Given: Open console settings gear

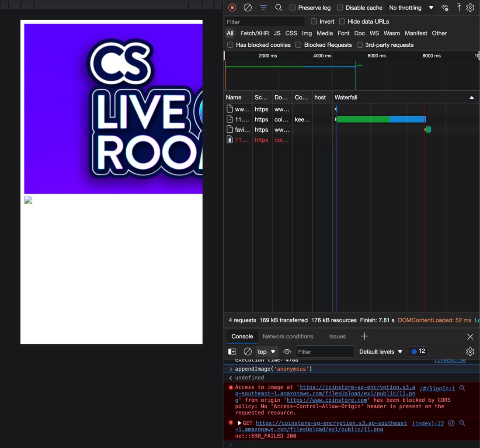Looking at the screenshot, I should 470,351.
